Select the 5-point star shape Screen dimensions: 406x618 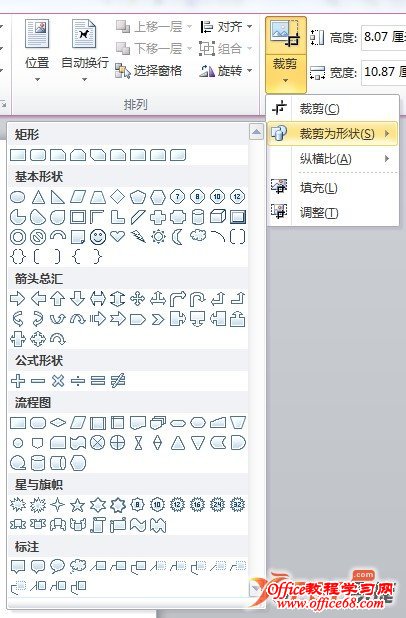pos(78,504)
